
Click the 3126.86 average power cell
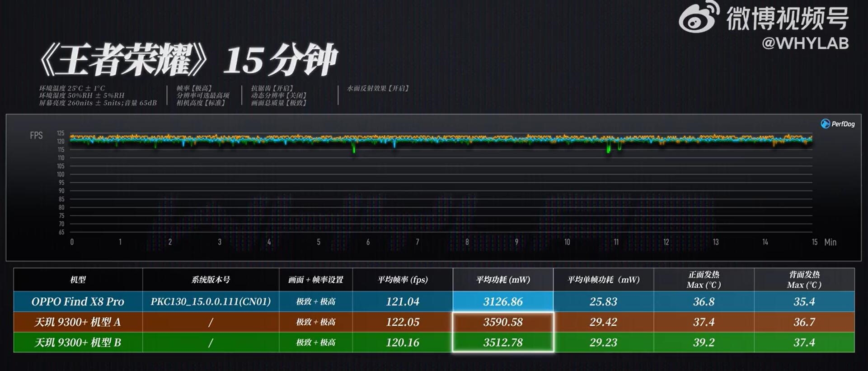click(x=503, y=301)
